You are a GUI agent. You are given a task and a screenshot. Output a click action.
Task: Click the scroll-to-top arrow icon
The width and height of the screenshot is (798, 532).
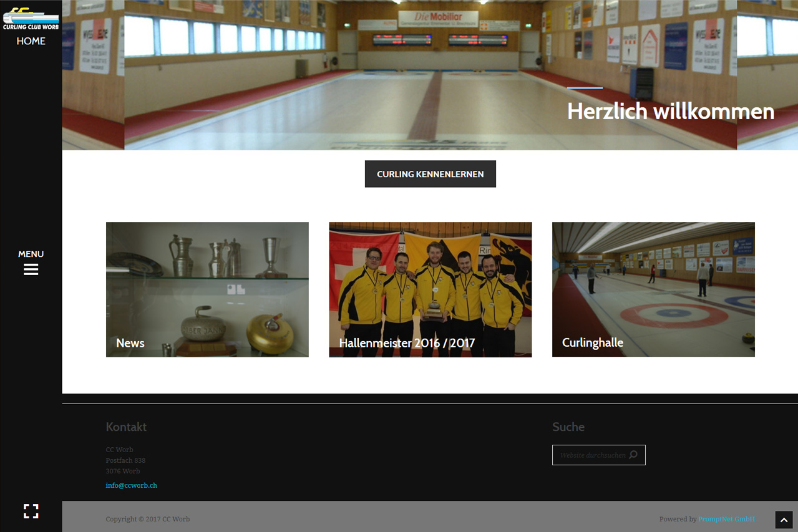click(x=784, y=520)
